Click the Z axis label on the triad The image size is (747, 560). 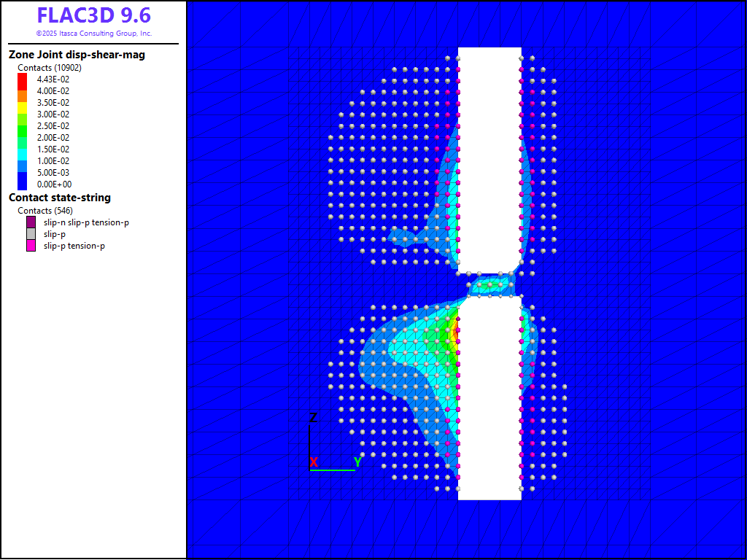(313, 418)
